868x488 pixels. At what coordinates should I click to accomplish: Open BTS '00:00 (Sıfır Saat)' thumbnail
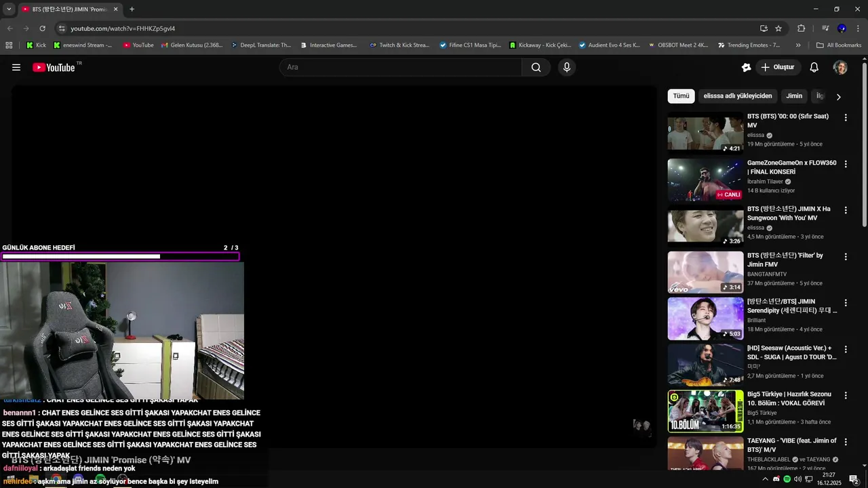tap(705, 133)
